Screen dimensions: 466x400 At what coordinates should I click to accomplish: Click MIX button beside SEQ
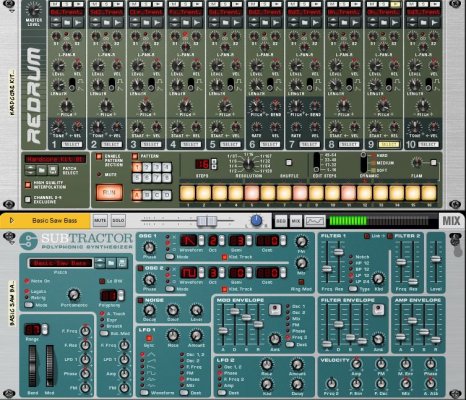(x=296, y=221)
